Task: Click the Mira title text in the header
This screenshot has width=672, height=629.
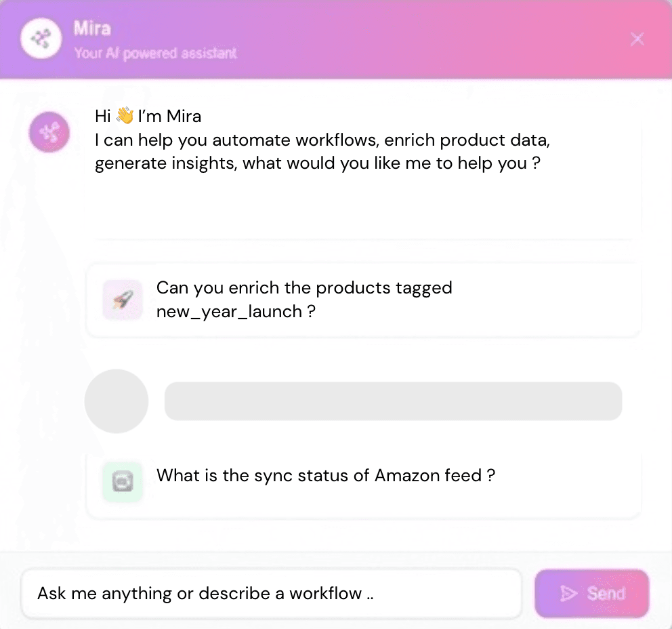Action: [92, 28]
